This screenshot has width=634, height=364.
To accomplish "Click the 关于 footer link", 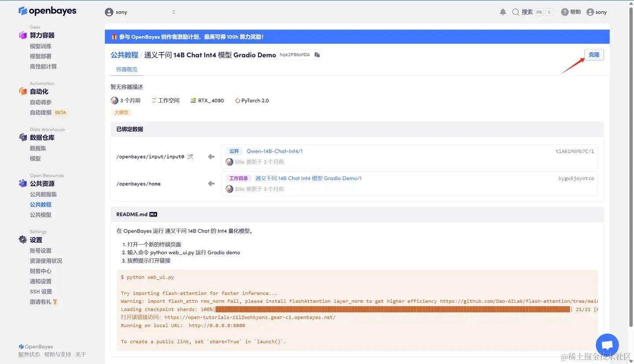I will point(81,354).
